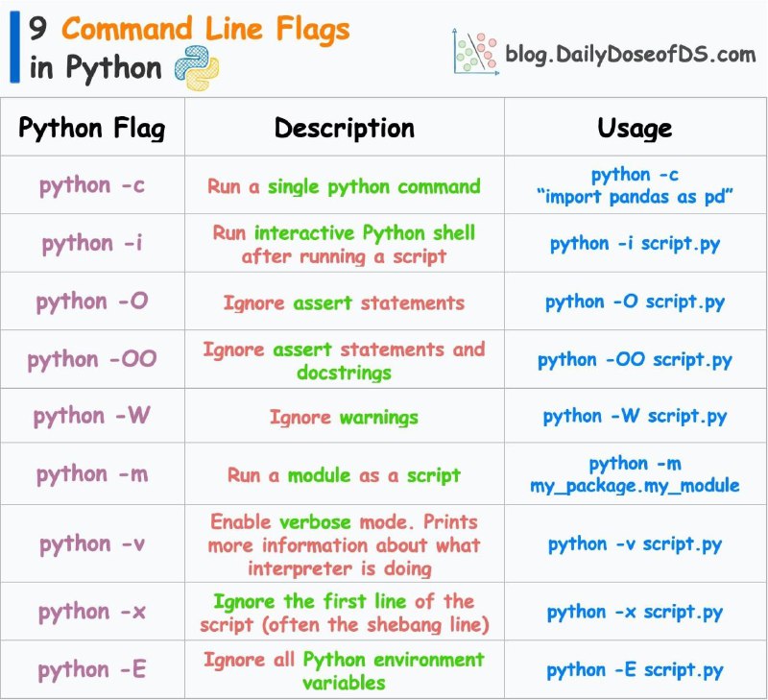This screenshot has height=700, width=768.
Task: Click the 'python -i' flag cell
Action: click(92, 244)
